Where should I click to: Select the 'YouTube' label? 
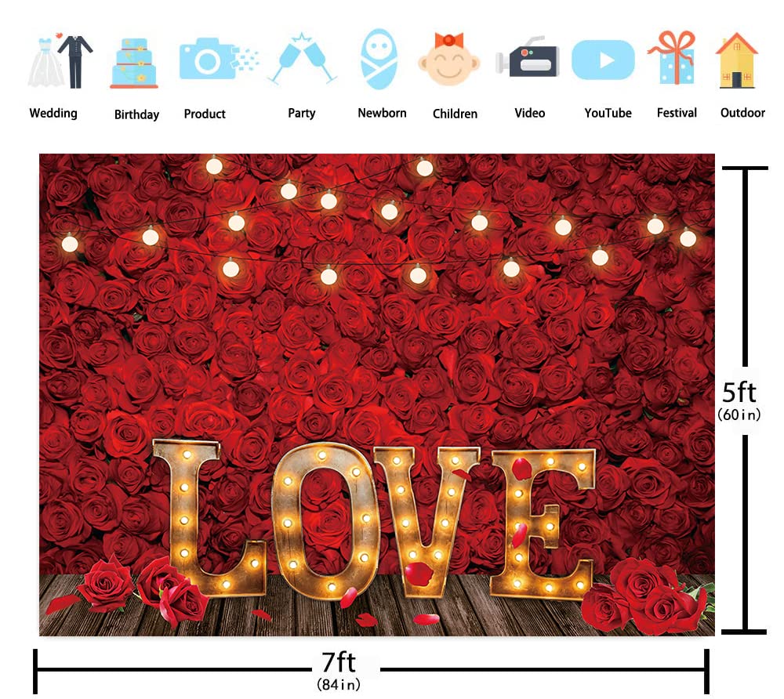coord(608,113)
